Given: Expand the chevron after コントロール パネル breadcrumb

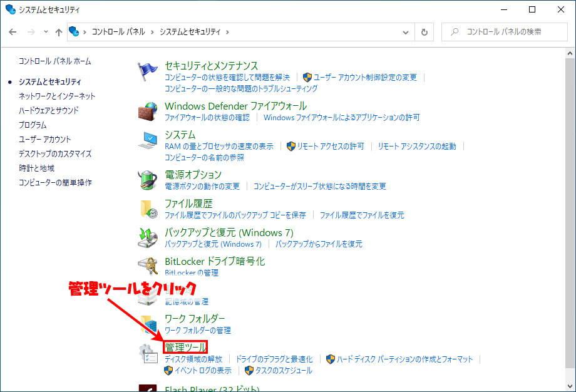Looking at the screenshot, I should [152, 32].
